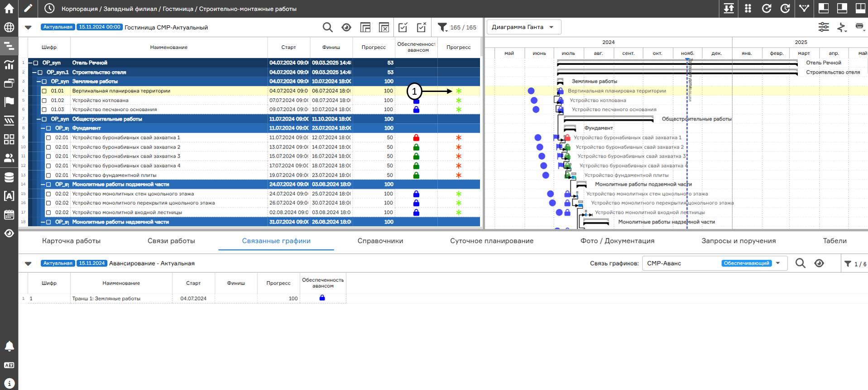Check the box for Устройство буронабивных свай захватка 1
The height and width of the screenshot is (390, 868).
click(49, 138)
